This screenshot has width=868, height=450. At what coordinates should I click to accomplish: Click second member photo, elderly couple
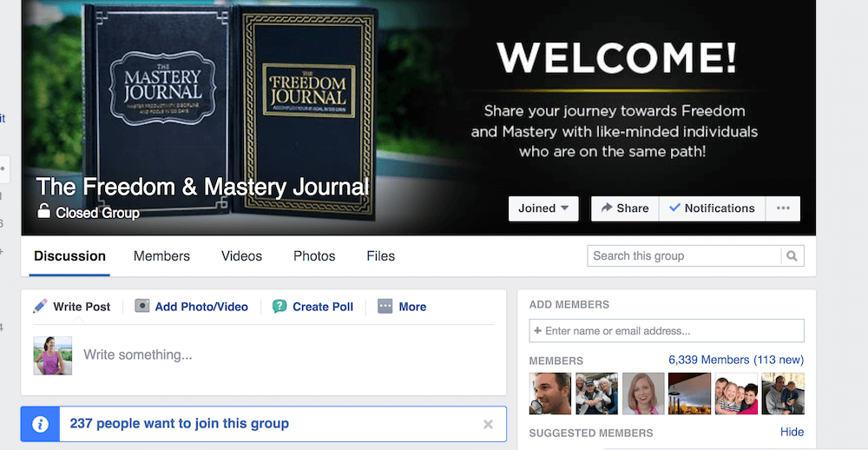click(x=597, y=394)
